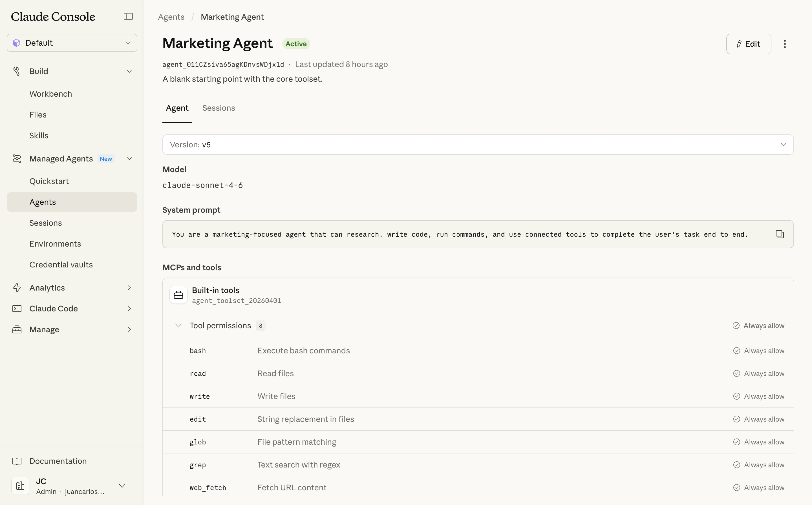Collapse the sidebar using the panel icon
Image resolution: width=812 pixels, height=505 pixels.
(x=128, y=16)
